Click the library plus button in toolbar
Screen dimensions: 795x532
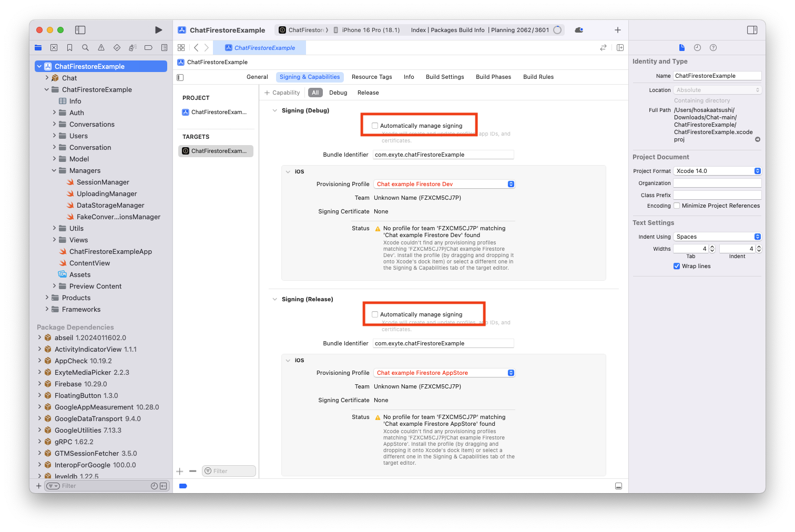click(618, 30)
